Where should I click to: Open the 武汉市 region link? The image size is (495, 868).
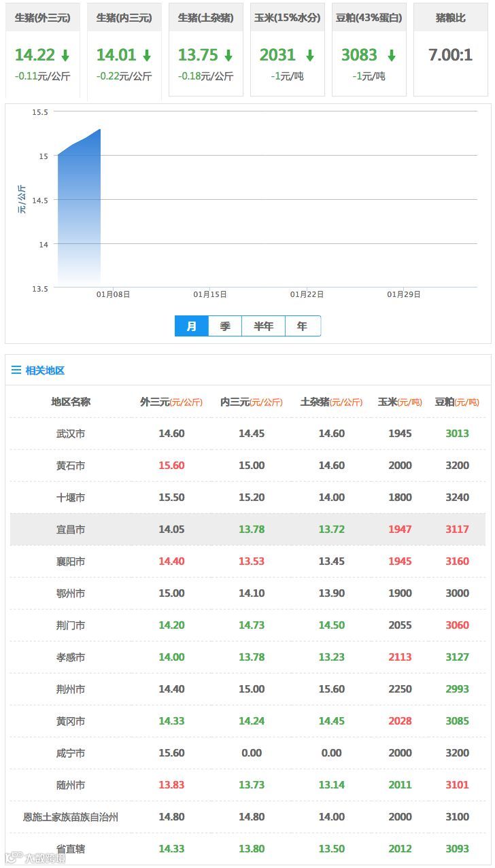click(71, 434)
